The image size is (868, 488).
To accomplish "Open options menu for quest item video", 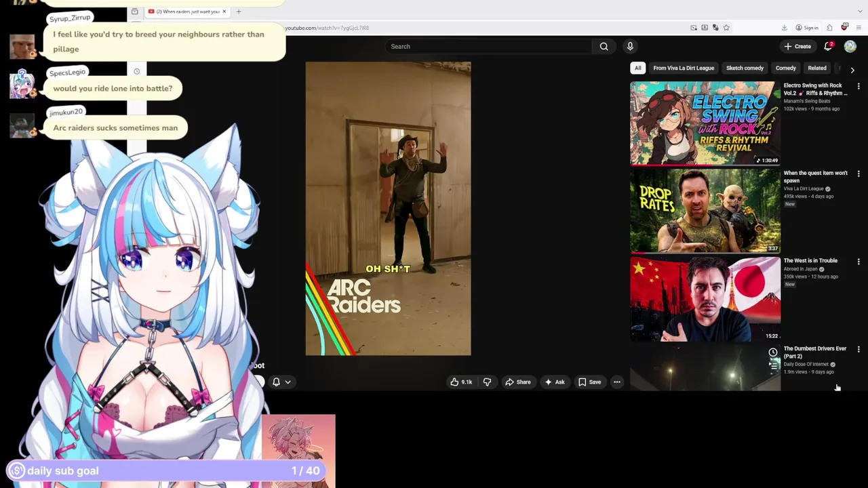I will (859, 174).
